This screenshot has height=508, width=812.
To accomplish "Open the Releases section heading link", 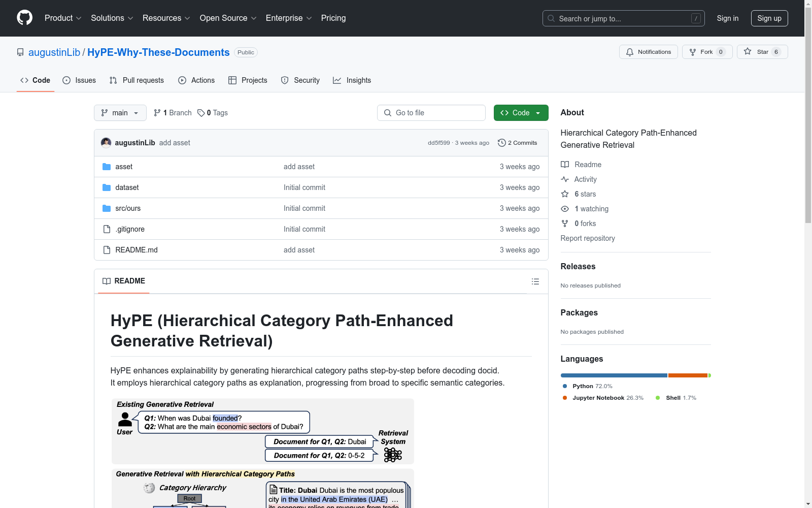I will [x=578, y=266].
